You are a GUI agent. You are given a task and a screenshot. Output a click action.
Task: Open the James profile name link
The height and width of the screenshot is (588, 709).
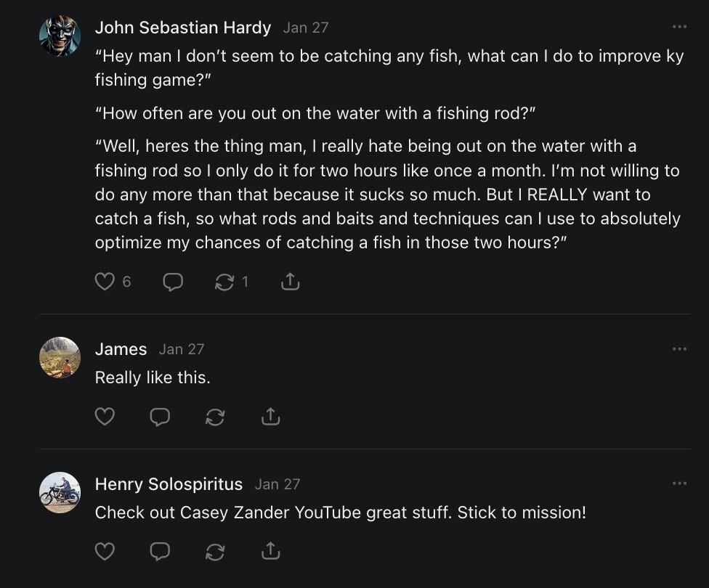pos(121,349)
